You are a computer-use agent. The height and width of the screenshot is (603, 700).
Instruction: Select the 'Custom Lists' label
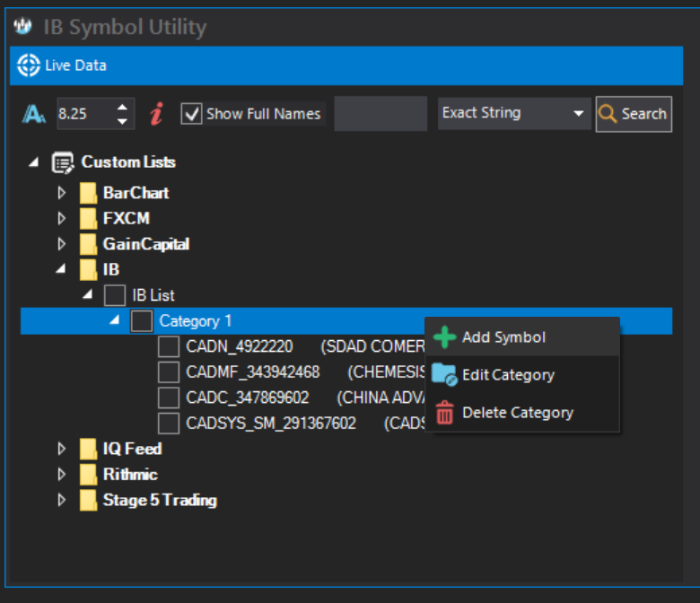(128, 162)
